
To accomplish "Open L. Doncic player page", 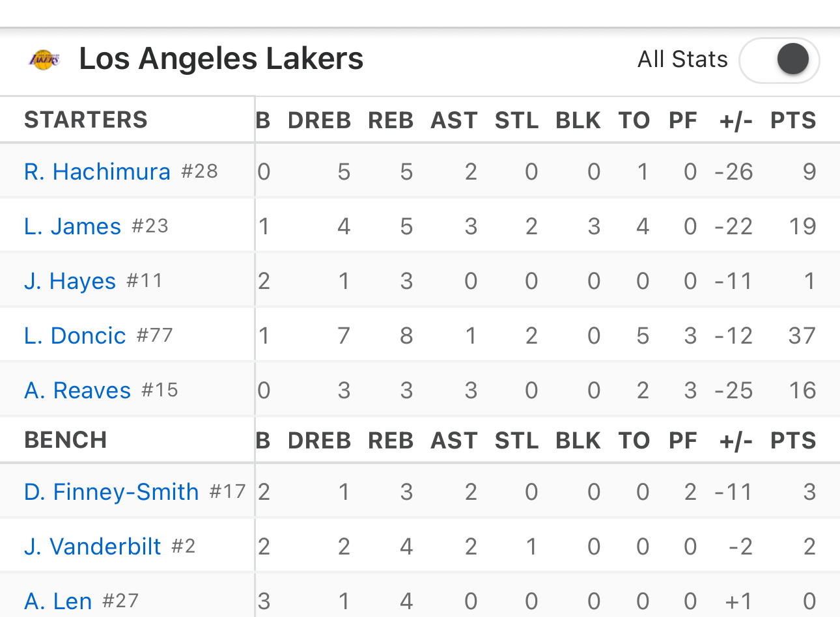I will click(75, 336).
